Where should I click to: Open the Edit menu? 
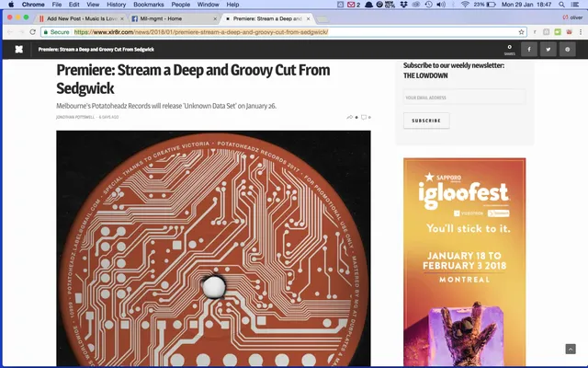coord(73,5)
